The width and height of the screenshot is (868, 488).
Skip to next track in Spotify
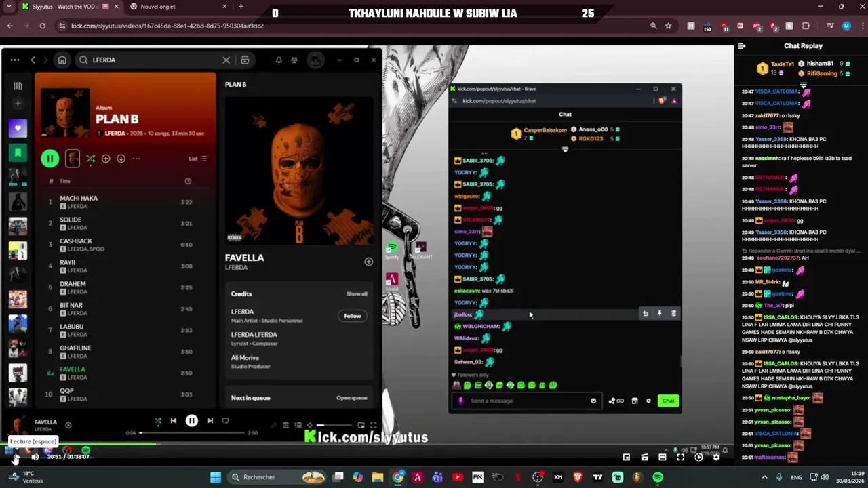(210, 421)
